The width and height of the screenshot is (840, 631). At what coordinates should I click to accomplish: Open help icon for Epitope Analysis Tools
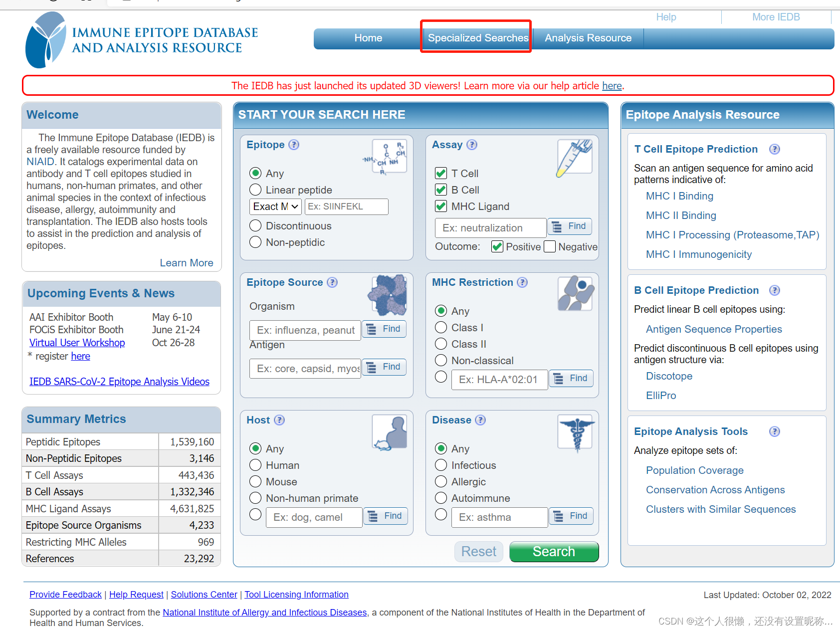(775, 431)
